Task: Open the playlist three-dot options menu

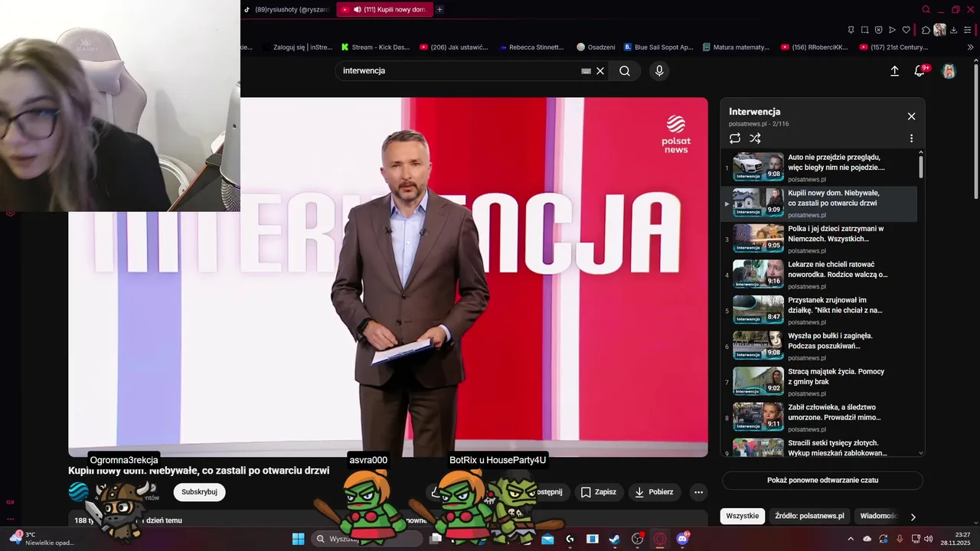Action: [911, 139]
